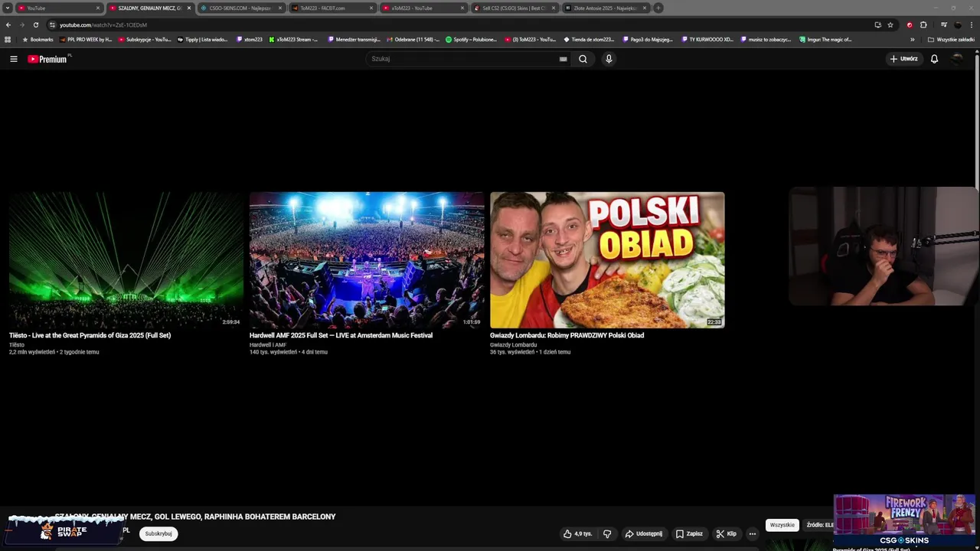Expand hidden bookmarks overflow chevron
This screenshot has height=551, width=980.
pyautogui.click(x=912, y=40)
